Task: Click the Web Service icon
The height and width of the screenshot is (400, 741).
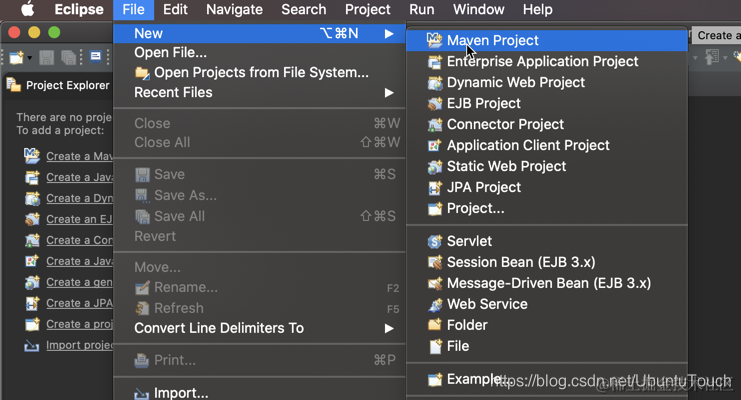Action: pyautogui.click(x=434, y=304)
